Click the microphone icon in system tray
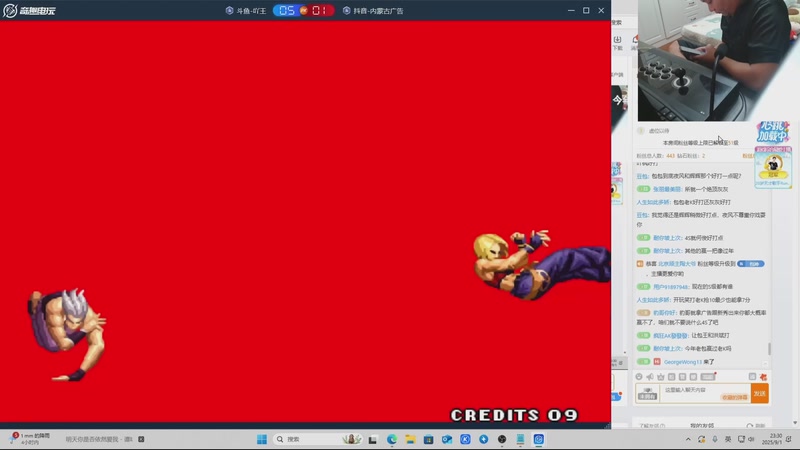The height and width of the screenshot is (450, 800). [715, 439]
